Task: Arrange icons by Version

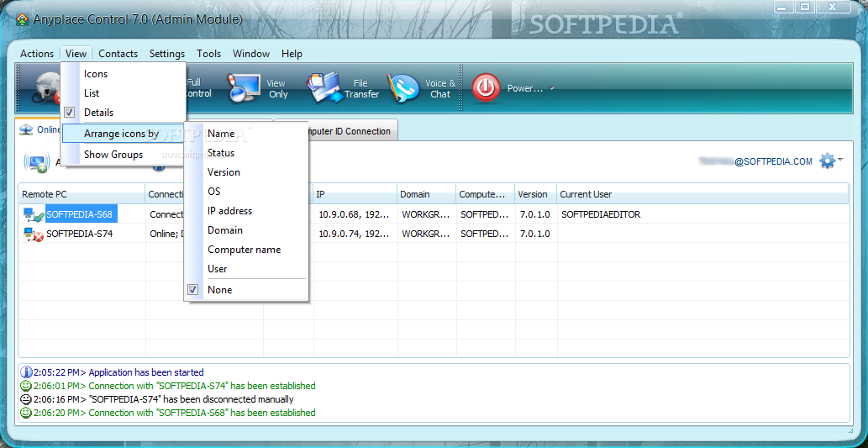Action: (246, 172)
